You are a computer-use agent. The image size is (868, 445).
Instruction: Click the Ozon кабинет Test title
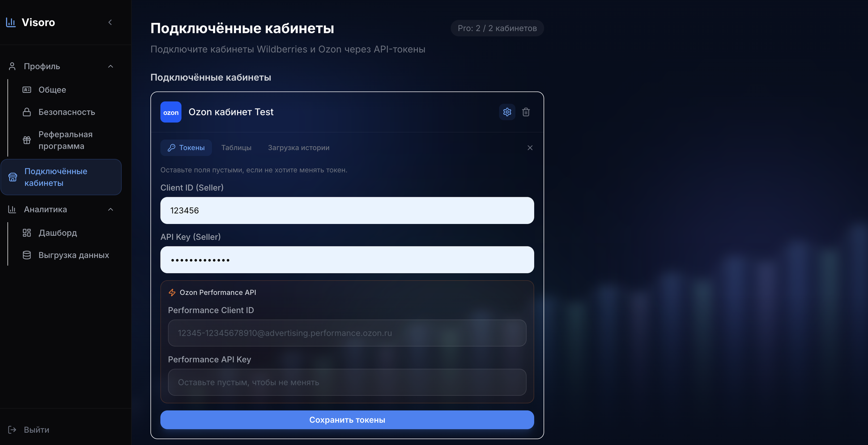click(231, 112)
